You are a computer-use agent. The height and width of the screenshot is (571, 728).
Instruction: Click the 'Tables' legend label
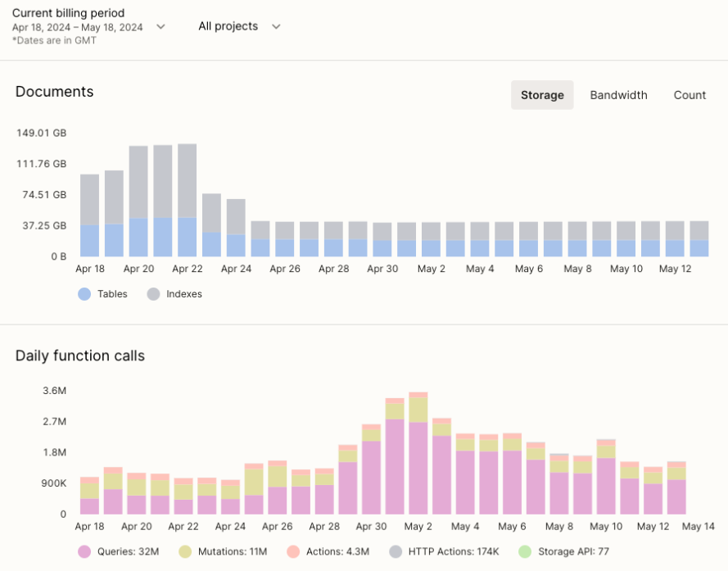tap(112, 294)
